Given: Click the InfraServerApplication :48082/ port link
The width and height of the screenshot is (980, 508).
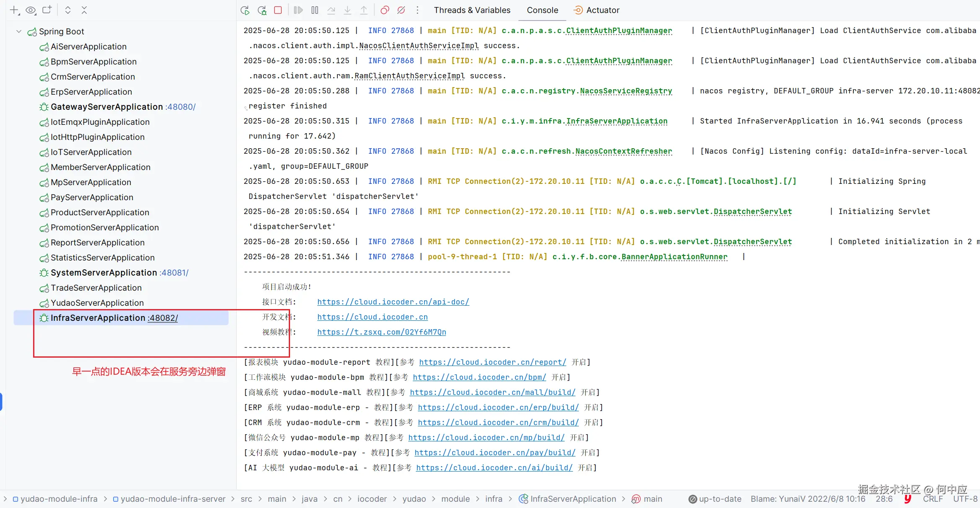Looking at the screenshot, I should pos(163,318).
